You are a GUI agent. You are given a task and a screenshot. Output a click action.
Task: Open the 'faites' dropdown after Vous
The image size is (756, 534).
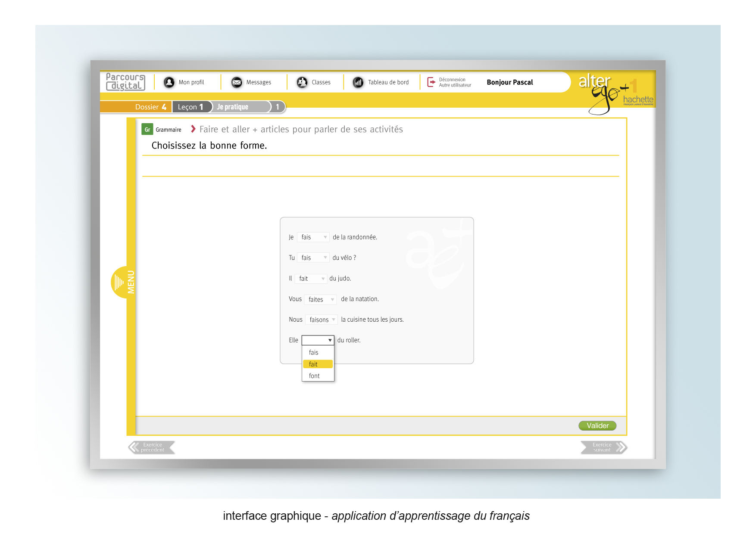(321, 299)
